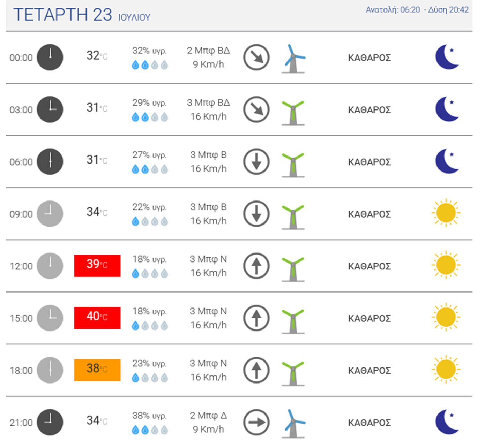Click the humidity droplets in the 15:00 row
The image size is (485, 448).
[x=150, y=326]
